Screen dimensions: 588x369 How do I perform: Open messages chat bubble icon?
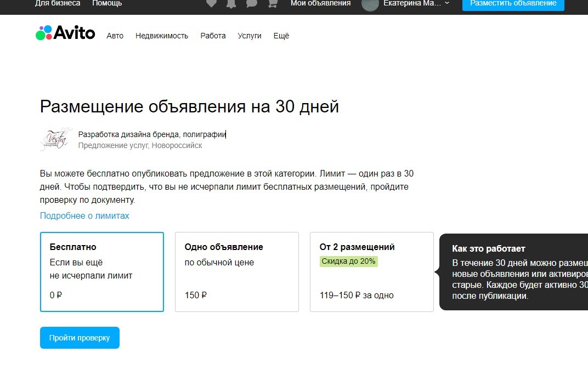pos(252,3)
